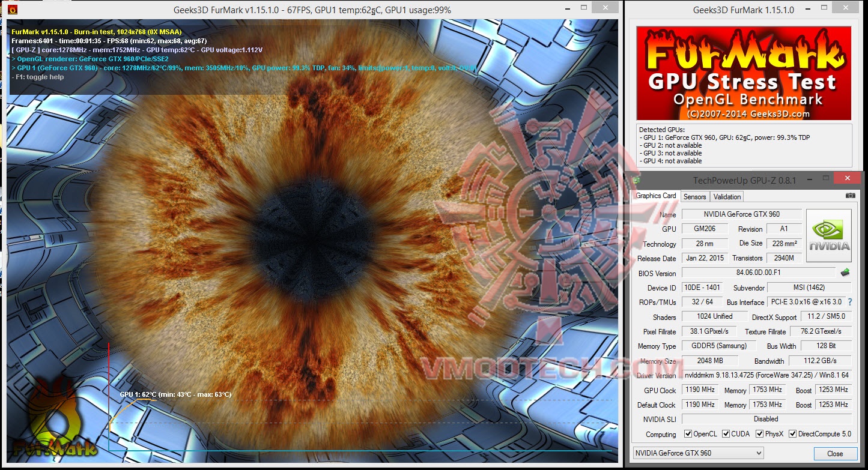Click the BIOS Version field 84.06.0D.00.F1

pyautogui.click(x=758, y=273)
